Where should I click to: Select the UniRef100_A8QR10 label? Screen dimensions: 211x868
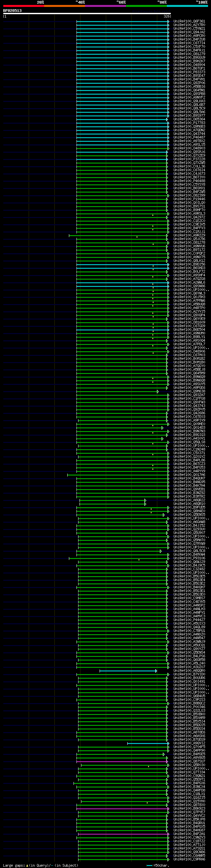click(189, 504)
